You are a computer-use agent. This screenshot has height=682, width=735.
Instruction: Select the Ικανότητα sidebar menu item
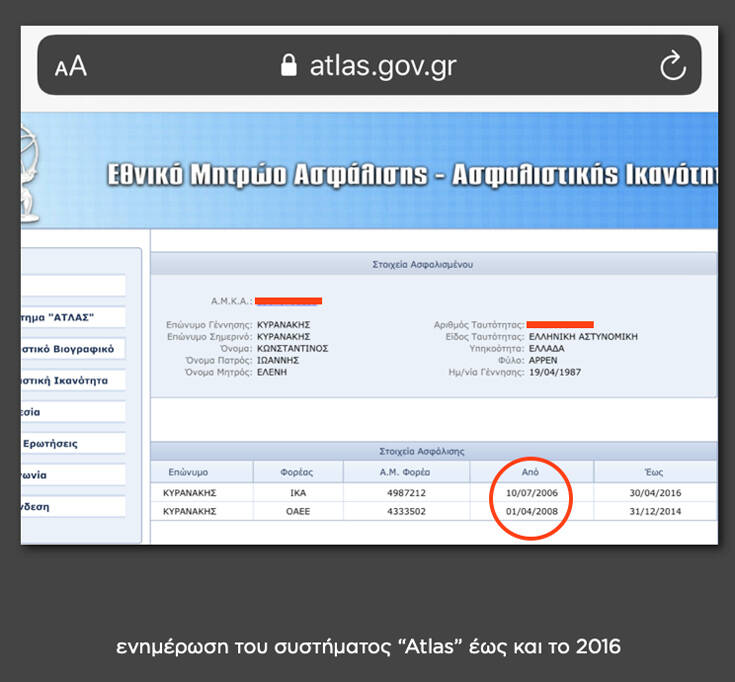tap(72, 381)
